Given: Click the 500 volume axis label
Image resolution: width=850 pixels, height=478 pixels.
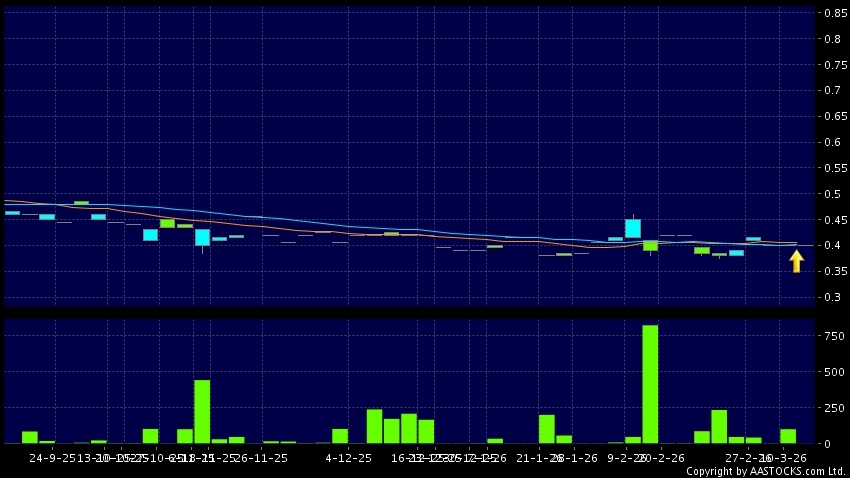Looking at the screenshot, I should pos(834,372).
